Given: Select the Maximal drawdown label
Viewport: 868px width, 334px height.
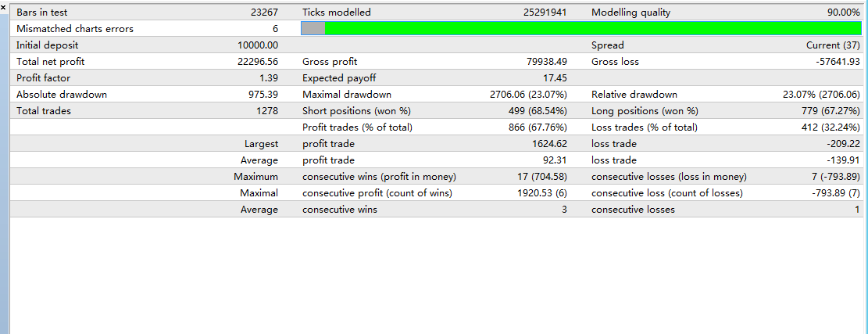Looking at the screenshot, I should click(347, 95).
